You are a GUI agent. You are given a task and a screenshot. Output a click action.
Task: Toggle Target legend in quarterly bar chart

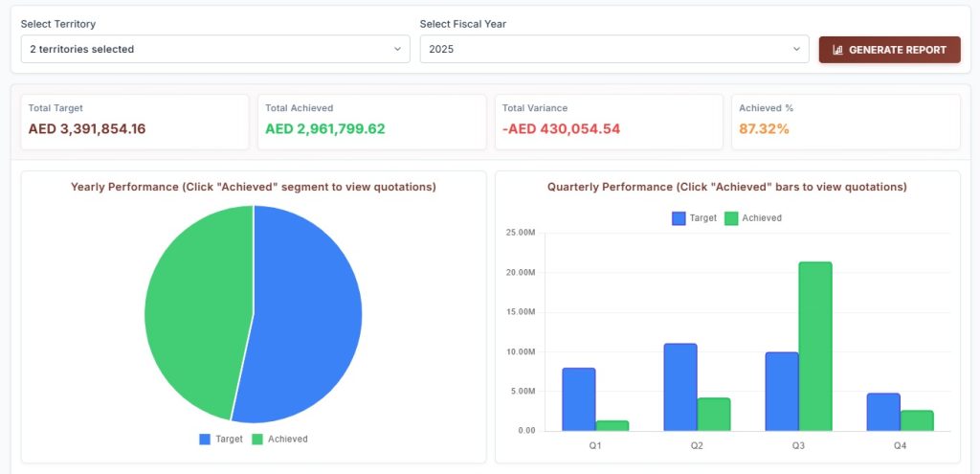pyautogui.click(x=695, y=218)
